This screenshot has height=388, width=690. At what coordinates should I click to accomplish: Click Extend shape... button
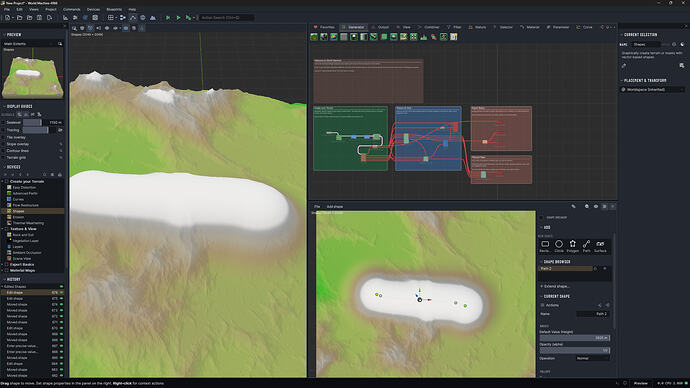(556, 286)
